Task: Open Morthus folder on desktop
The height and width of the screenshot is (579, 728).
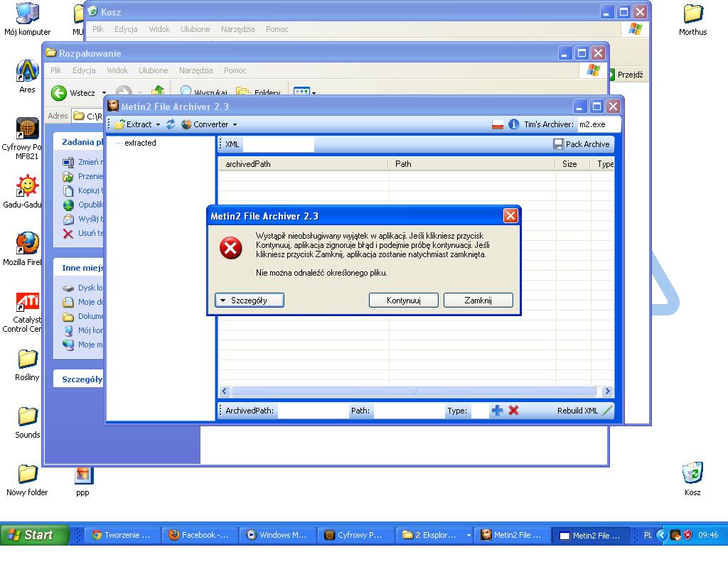Action: click(x=692, y=19)
